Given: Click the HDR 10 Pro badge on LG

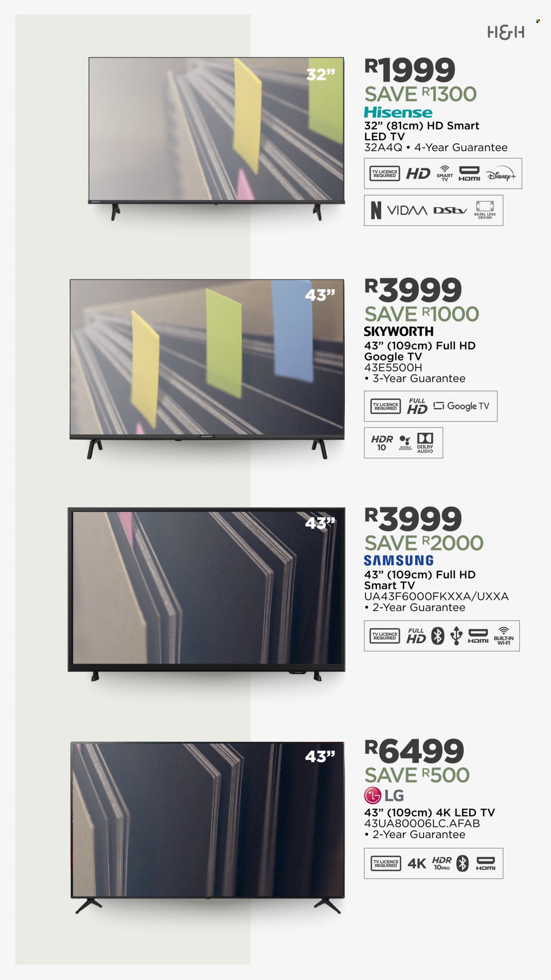Looking at the screenshot, I should click(442, 863).
